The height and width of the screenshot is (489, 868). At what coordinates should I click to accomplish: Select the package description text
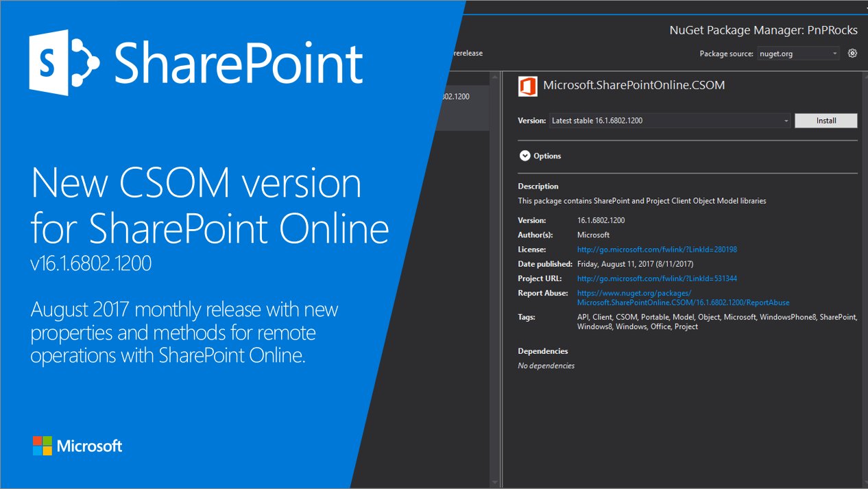tap(642, 201)
